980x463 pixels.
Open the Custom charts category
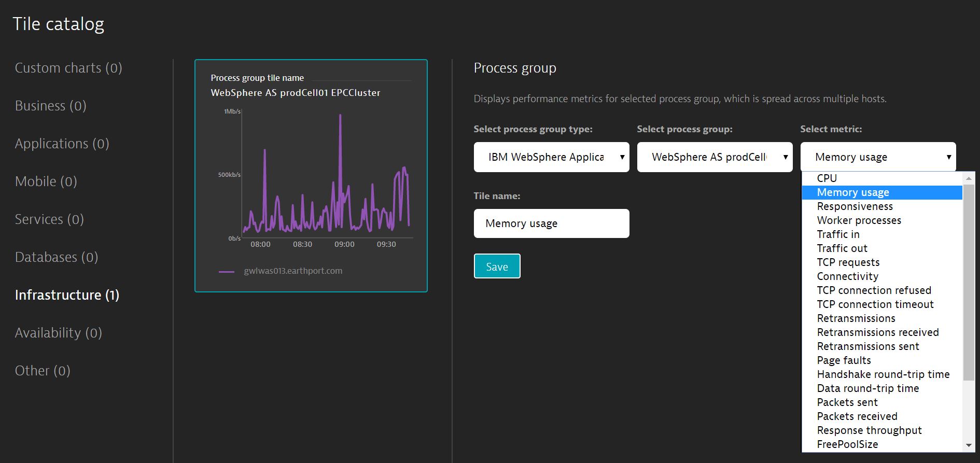point(68,68)
